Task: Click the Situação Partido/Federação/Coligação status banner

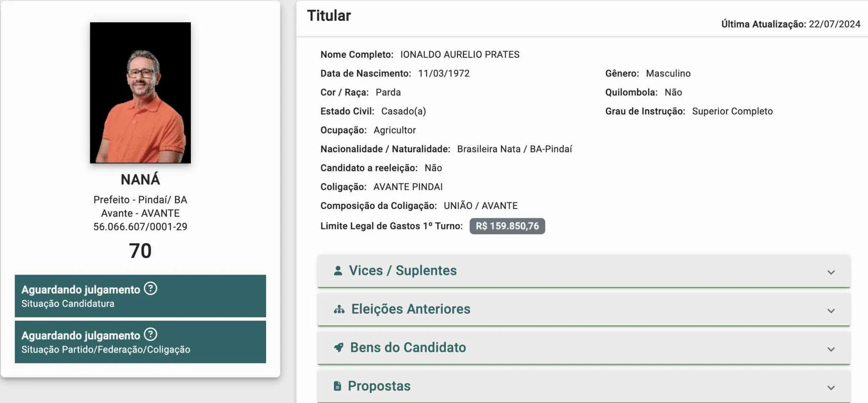Action: tap(140, 342)
